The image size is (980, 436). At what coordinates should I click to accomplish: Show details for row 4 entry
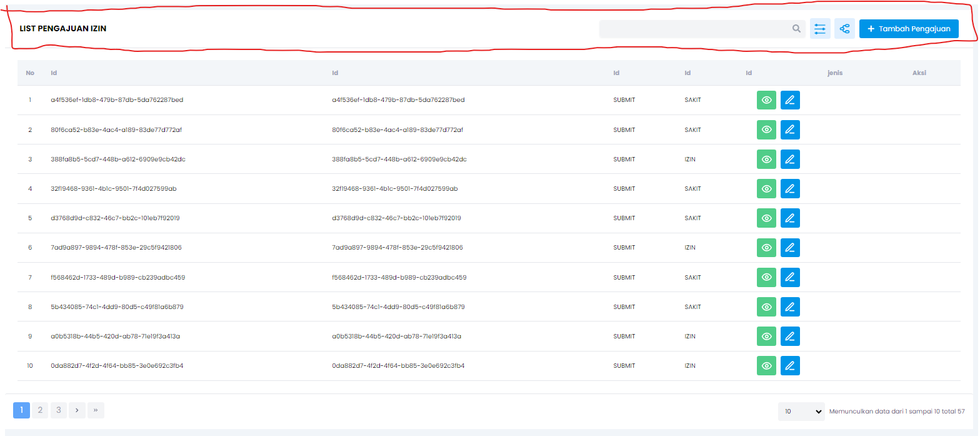(x=766, y=189)
